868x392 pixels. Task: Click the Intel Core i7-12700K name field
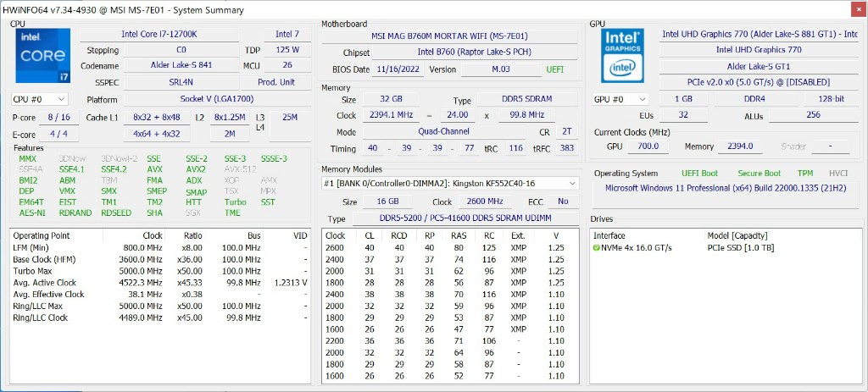click(159, 34)
